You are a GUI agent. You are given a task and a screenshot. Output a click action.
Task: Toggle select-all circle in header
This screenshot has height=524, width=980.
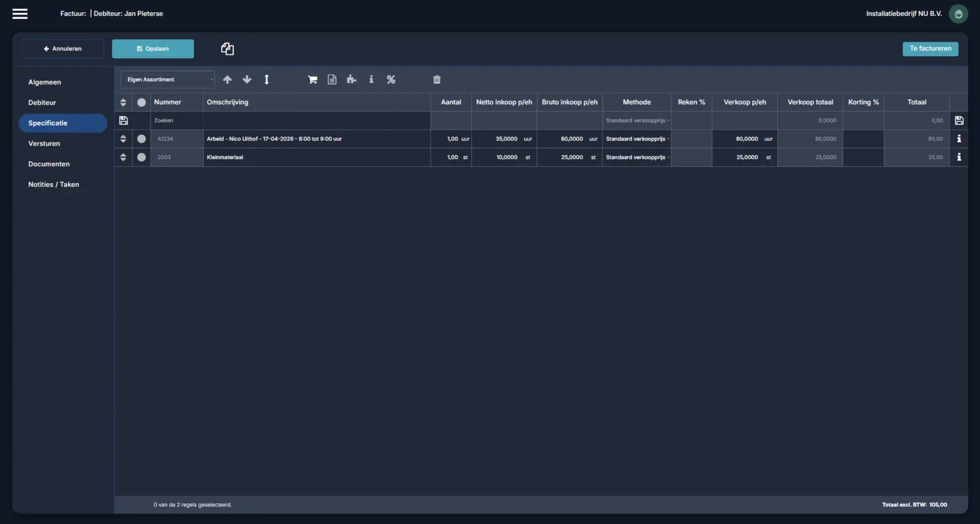141,102
